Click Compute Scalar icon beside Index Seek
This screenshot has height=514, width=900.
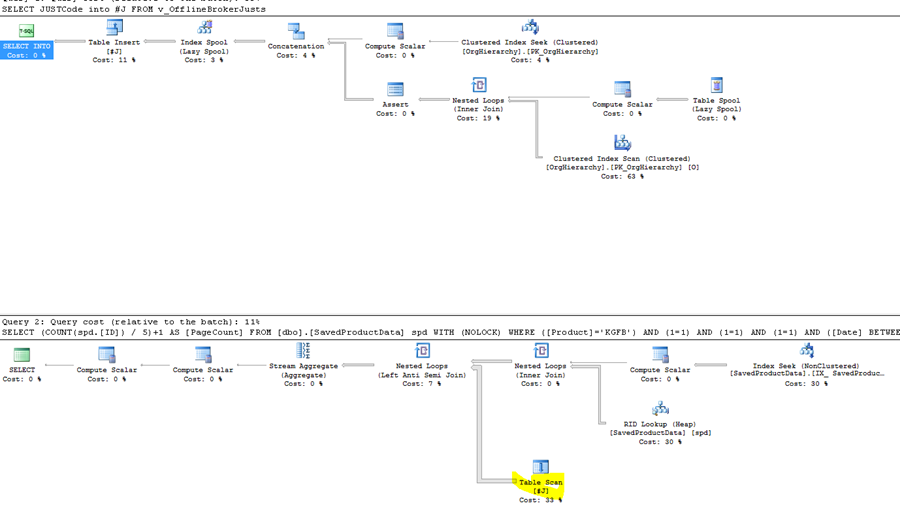tap(660, 355)
